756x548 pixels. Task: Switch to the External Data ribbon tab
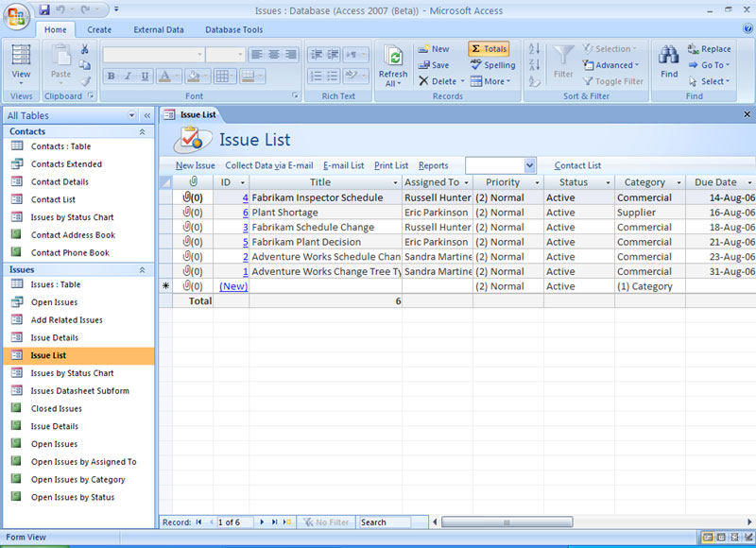click(158, 30)
